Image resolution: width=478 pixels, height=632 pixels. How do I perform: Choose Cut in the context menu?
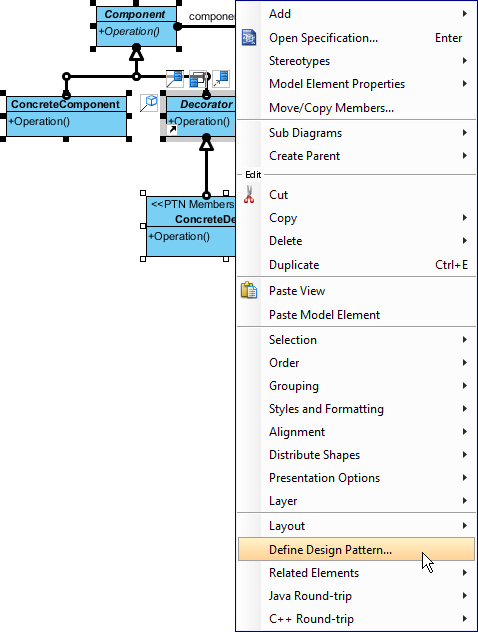(356, 195)
